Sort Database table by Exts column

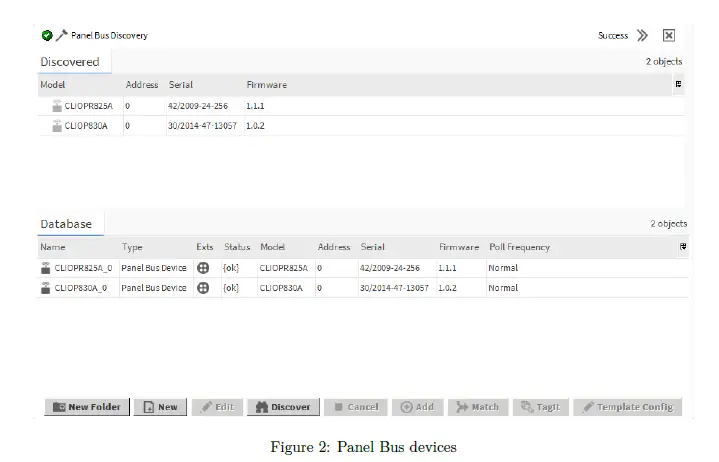(x=205, y=247)
